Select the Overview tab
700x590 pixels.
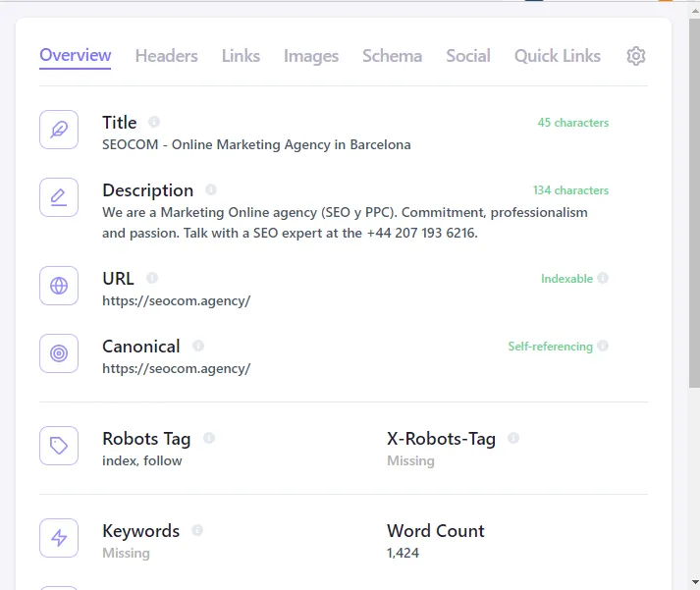tap(75, 55)
